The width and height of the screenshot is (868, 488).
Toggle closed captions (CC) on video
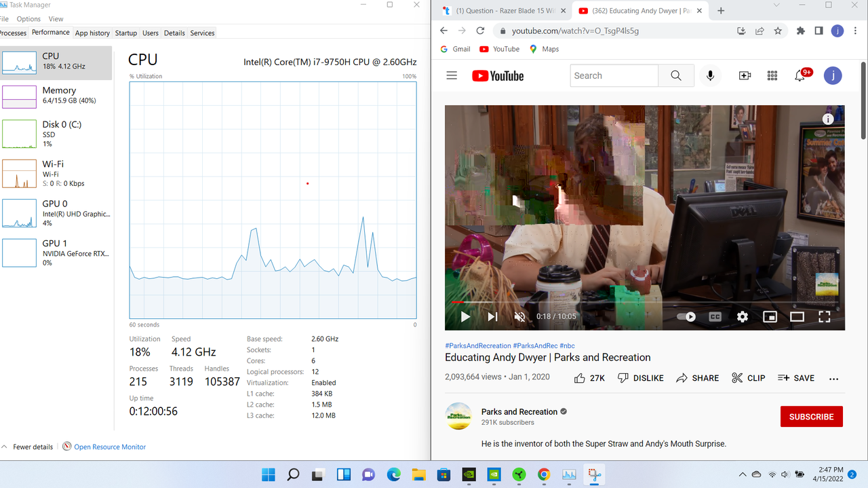[715, 317]
